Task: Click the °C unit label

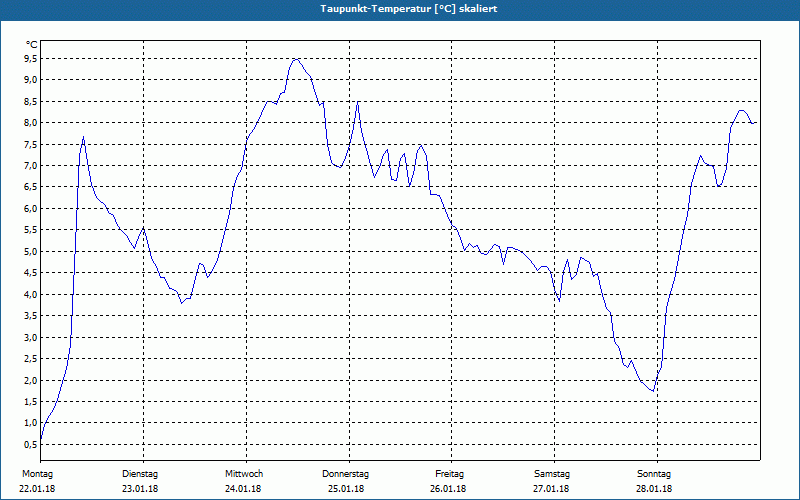Action: (x=32, y=45)
